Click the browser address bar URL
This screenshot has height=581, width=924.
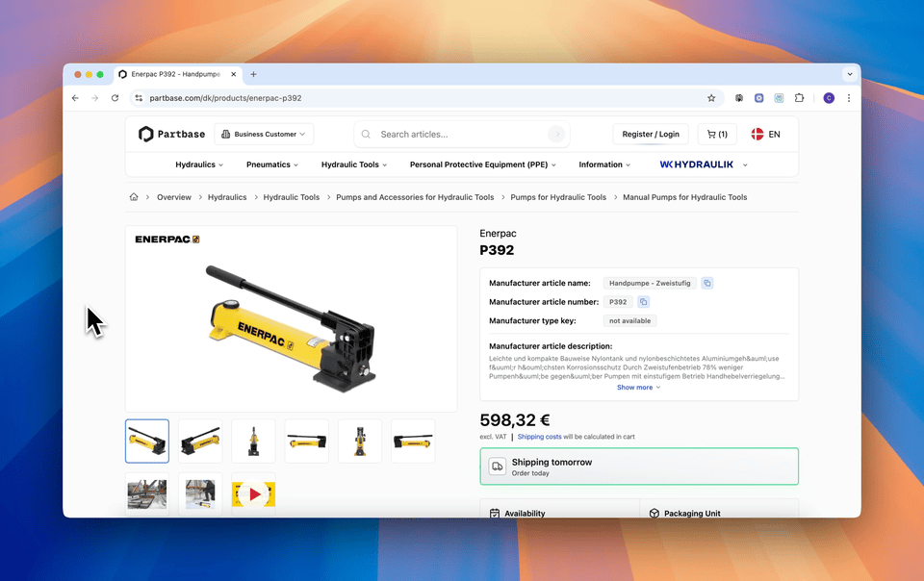click(x=225, y=98)
